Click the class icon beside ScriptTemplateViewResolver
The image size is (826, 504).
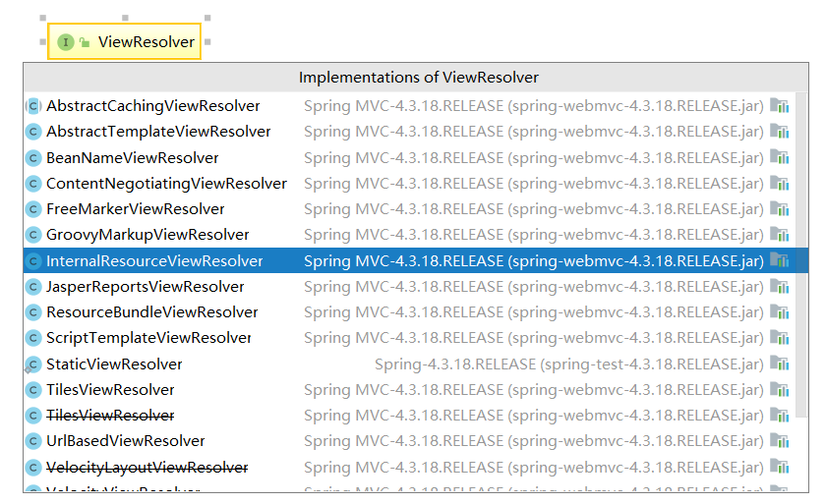click(33, 338)
